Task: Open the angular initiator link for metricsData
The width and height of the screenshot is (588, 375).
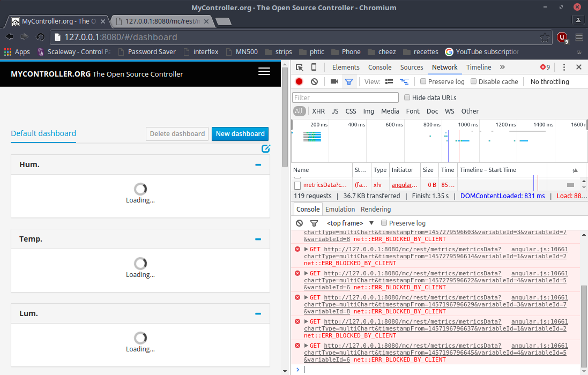Action: pos(404,185)
